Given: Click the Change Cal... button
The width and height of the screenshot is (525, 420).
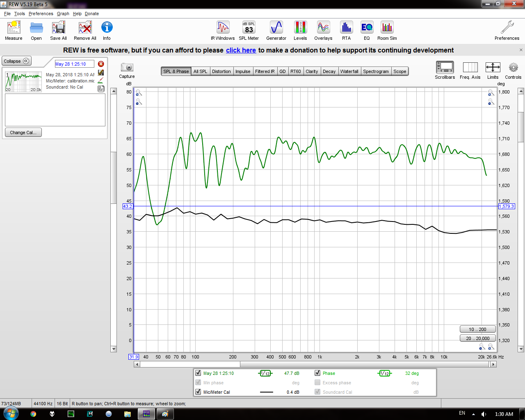Looking at the screenshot, I should [x=23, y=132].
